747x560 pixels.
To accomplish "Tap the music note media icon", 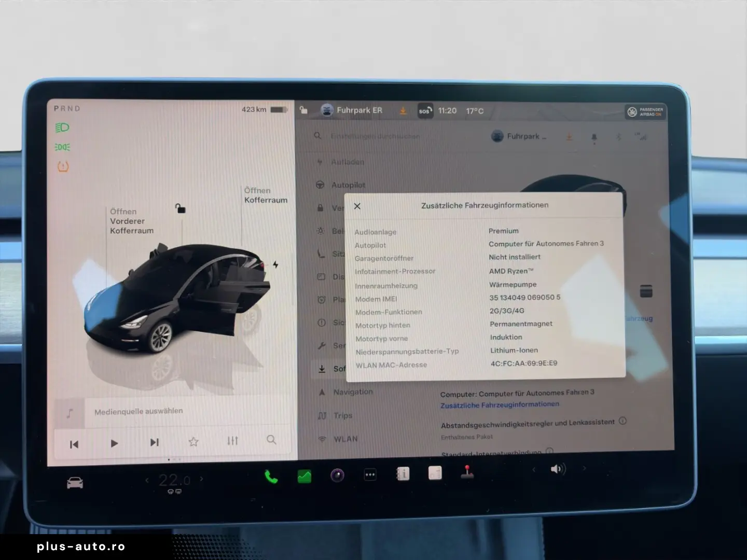I will tap(70, 413).
